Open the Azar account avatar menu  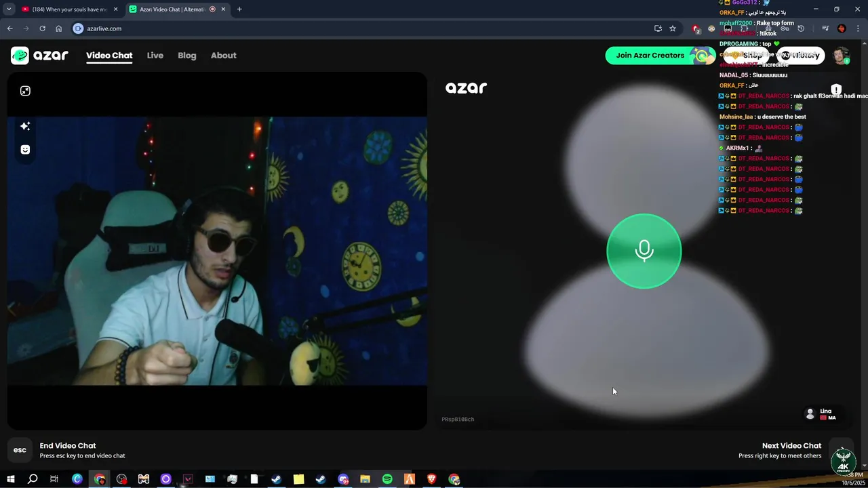point(841,56)
